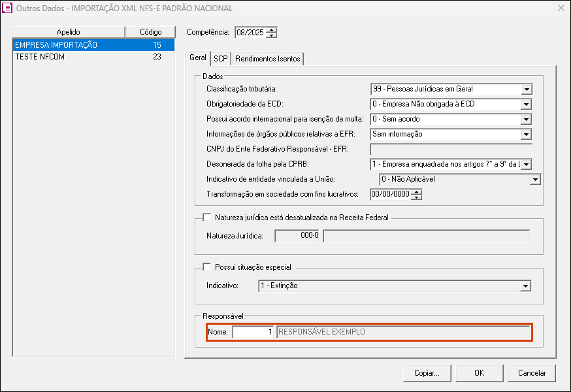Viewport: 571px width, 392px height.
Task: Decrease Competência with the down arrow
Action: (271, 35)
